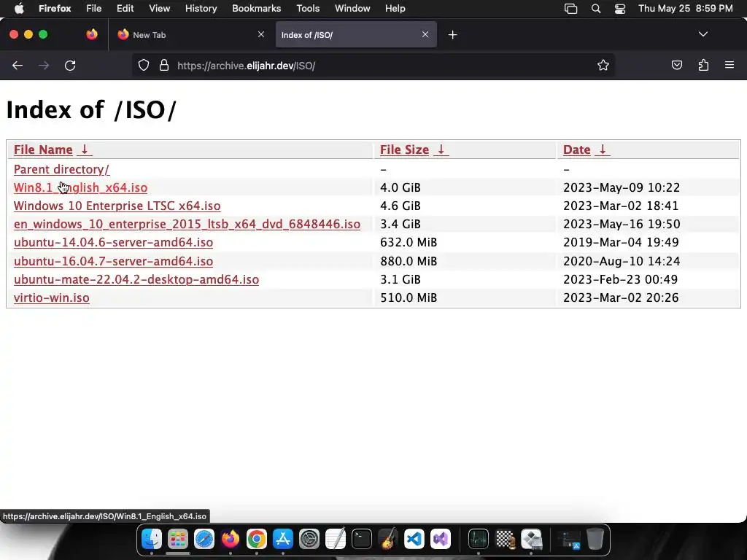
Task: Open System Settings from the Dock
Action: (309, 539)
